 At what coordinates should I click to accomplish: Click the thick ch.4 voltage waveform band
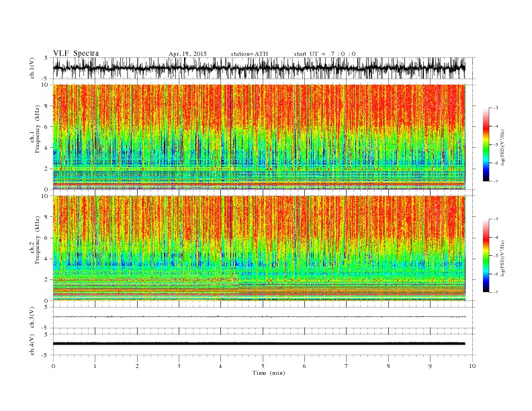pos(259,344)
